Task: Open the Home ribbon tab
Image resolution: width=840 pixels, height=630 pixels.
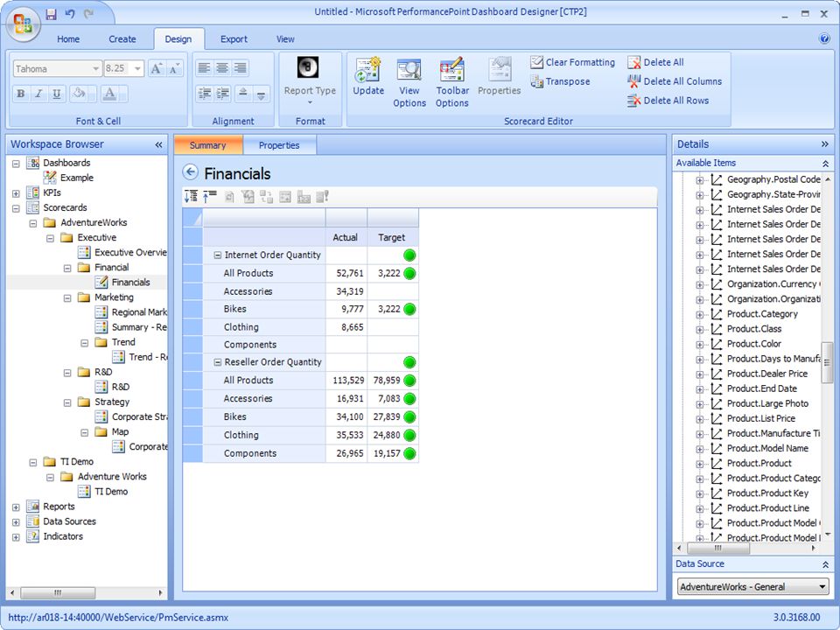Action: click(68, 39)
